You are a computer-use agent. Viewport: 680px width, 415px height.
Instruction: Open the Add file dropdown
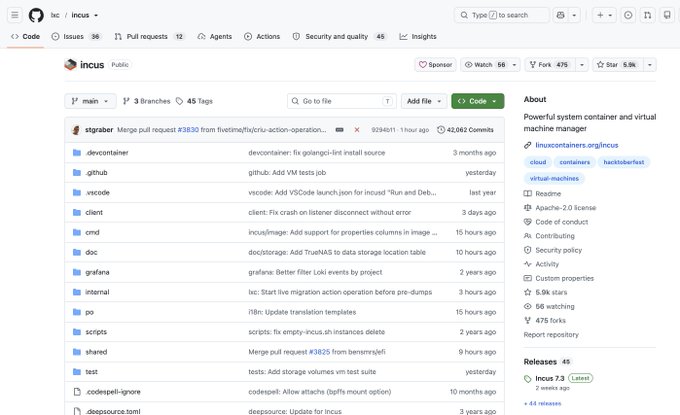pyautogui.click(x=424, y=101)
